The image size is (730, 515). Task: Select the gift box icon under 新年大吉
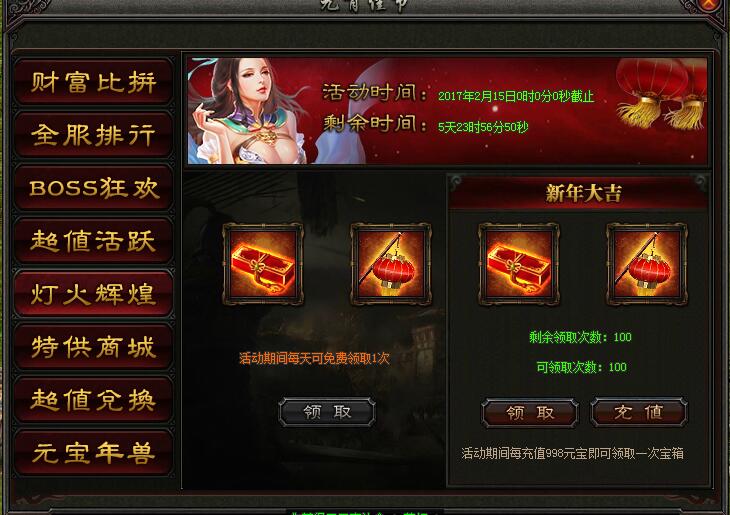(x=519, y=264)
